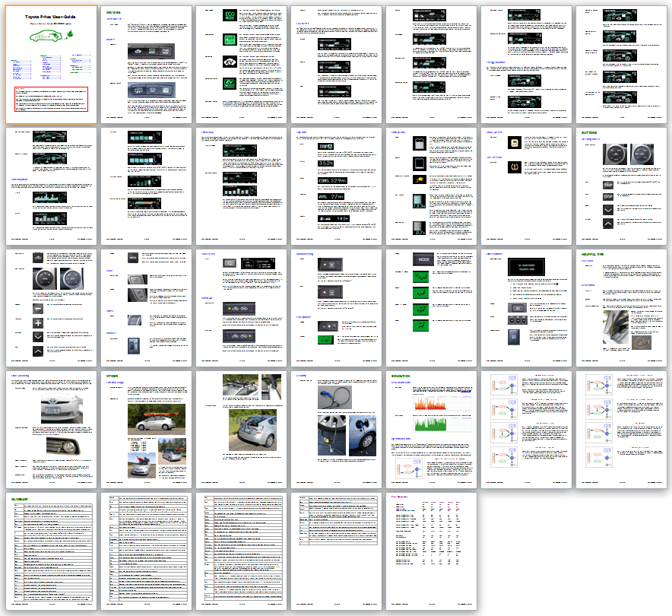Click the up-arrow steering button icon

[608, 224]
